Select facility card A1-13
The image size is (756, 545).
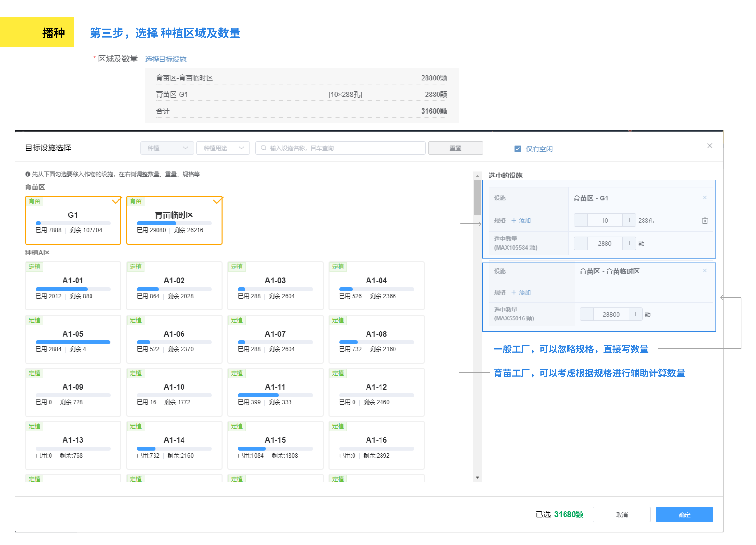[73, 445]
